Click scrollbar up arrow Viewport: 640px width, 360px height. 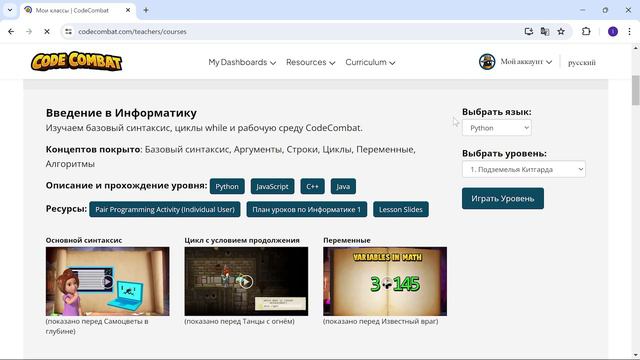636,47
